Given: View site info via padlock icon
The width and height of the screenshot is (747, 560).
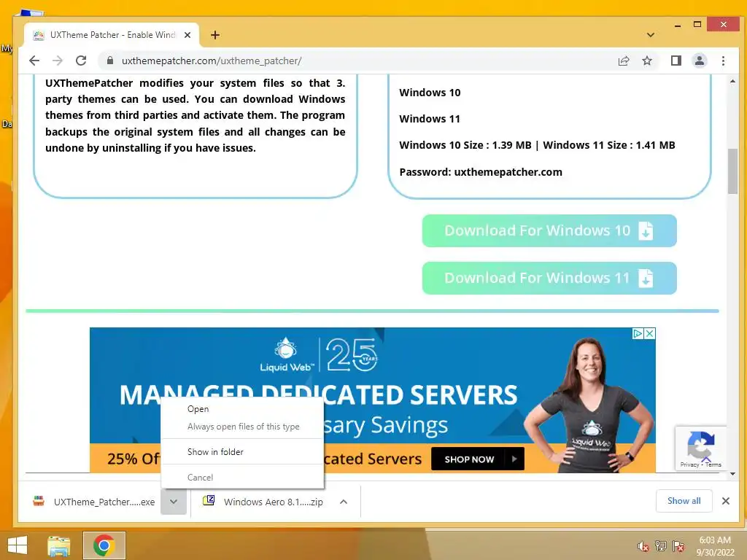Looking at the screenshot, I should (x=110, y=61).
